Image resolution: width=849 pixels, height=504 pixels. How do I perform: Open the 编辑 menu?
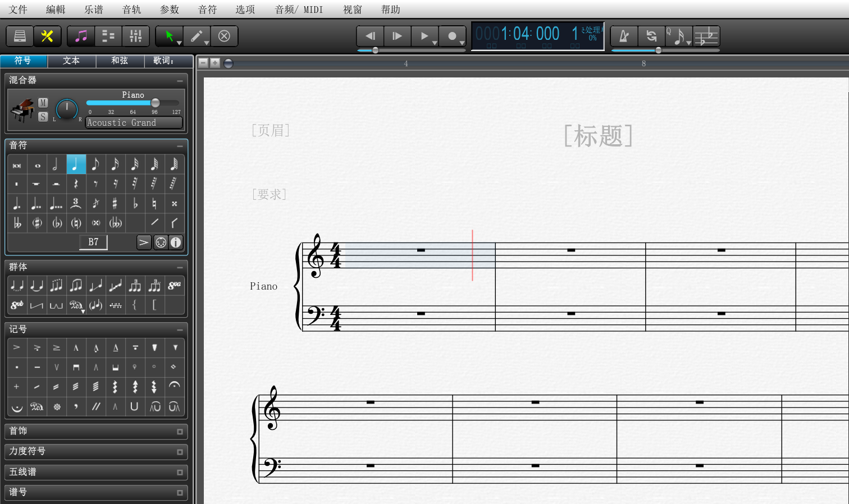tap(56, 10)
